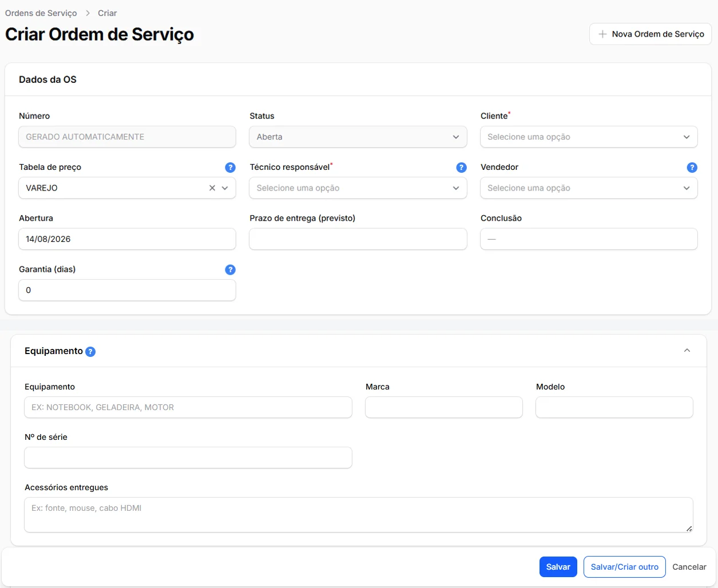The image size is (718, 588).
Task: Clear the VAREJO selection with the X
Action: 212,188
